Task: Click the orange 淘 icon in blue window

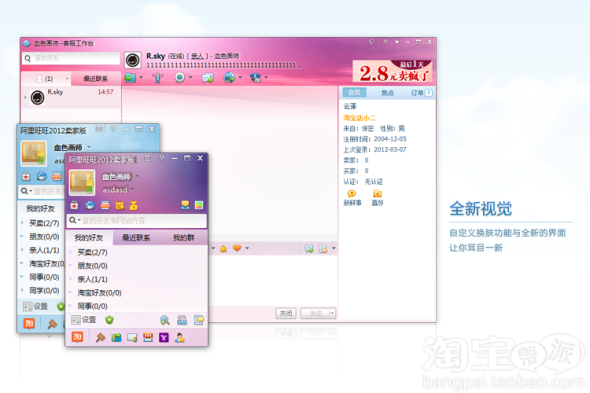Action: click(x=29, y=323)
